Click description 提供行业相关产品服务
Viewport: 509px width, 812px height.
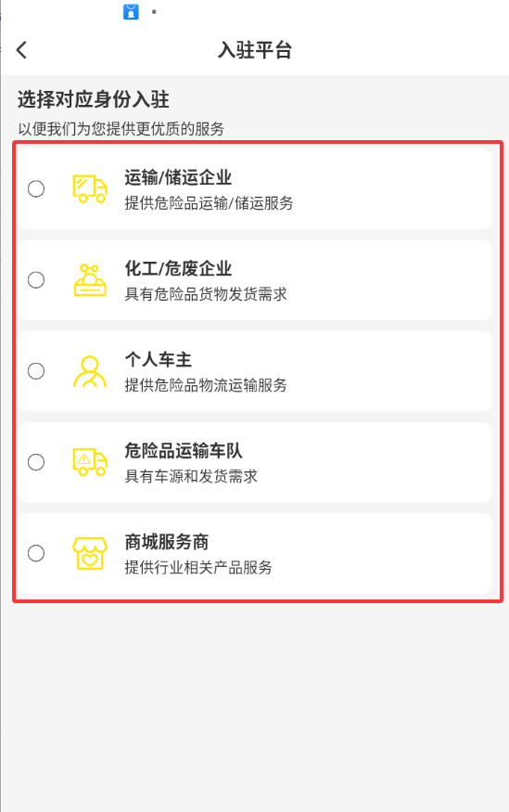click(198, 567)
